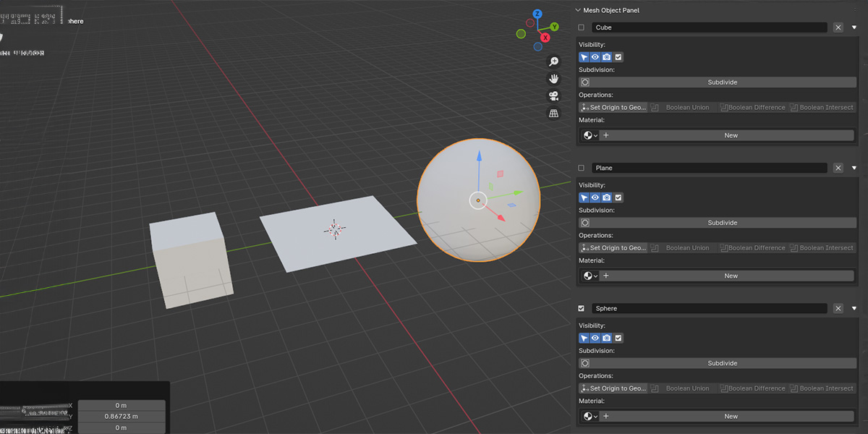The image size is (868, 434).
Task: Hide the Cube using its eye toggle
Action: pos(595,56)
